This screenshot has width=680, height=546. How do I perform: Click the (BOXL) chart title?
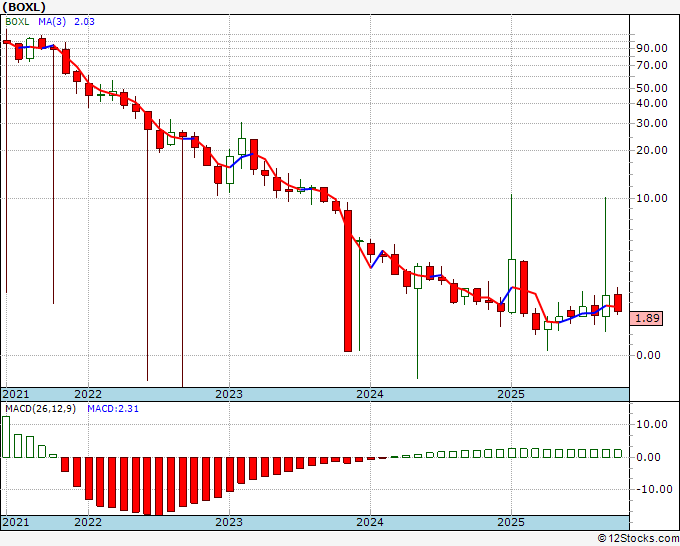coord(24,7)
